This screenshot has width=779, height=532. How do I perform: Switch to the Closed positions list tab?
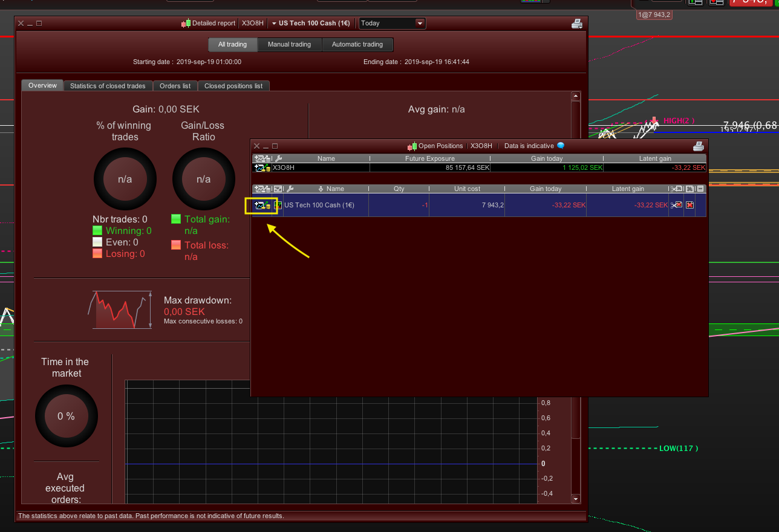(233, 86)
